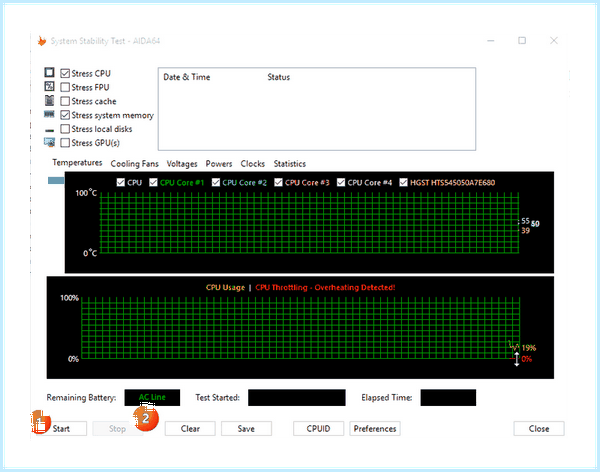The height and width of the screenshot is (472, 600).
Task: Click the disk icon beside Stress local disks
Action: point(49,130)
